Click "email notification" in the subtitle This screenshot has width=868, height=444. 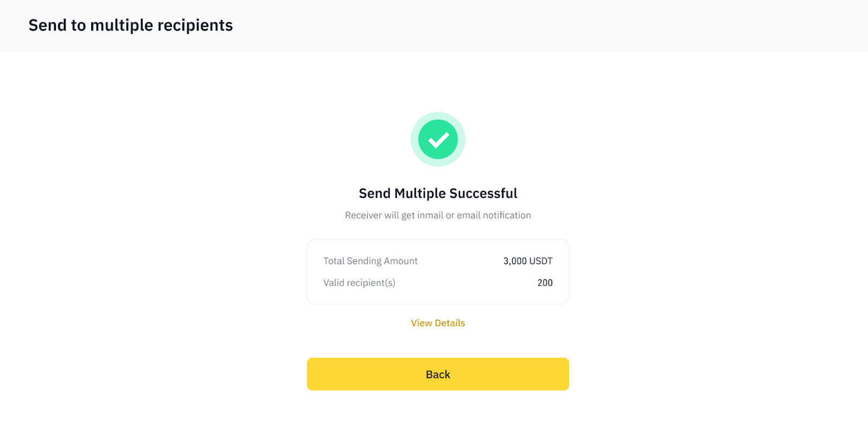pos(494,215)
